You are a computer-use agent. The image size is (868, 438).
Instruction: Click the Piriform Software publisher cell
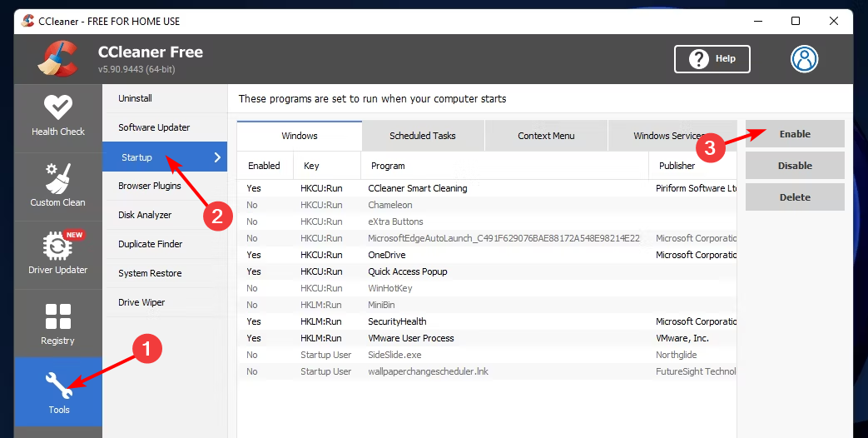(x=697, y=188)
